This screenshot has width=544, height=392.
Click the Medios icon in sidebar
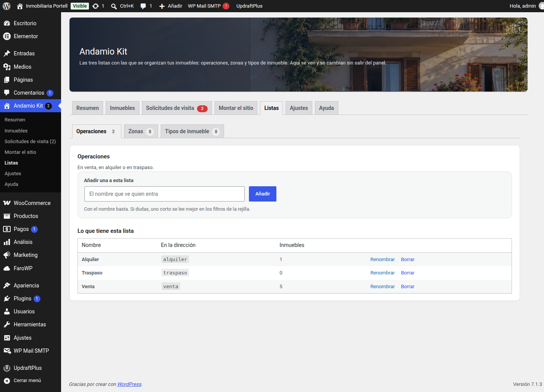pyautogui.click(x=7, y=67)
